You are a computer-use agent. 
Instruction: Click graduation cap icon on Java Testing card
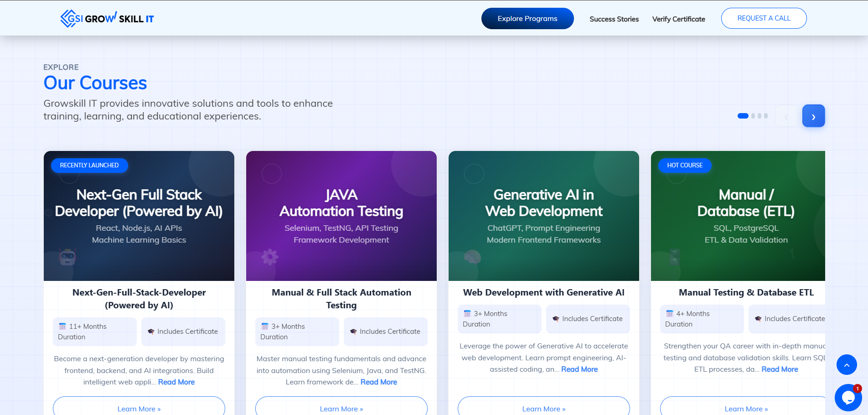click(353, 332)
